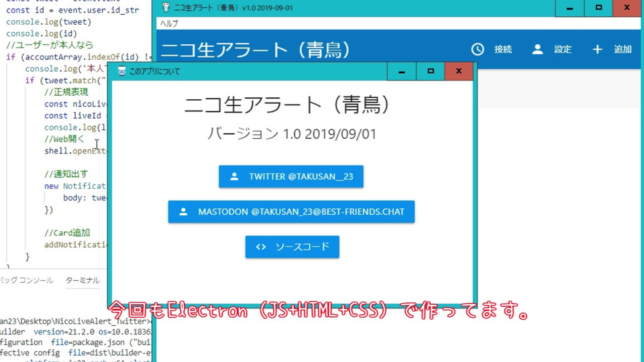Click the person icon next to 設定
Image resolution: width=644 pixels, height=362 pixels.
point(537,49)
